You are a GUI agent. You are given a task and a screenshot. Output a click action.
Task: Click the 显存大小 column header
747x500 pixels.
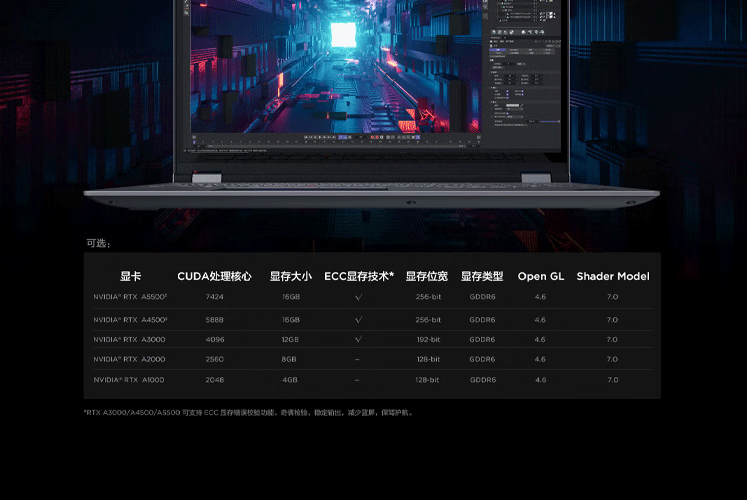[x=291, y=276]
